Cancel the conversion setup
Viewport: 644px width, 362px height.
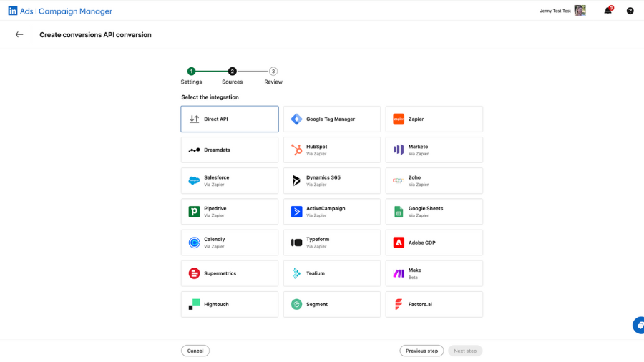point(195,351)
